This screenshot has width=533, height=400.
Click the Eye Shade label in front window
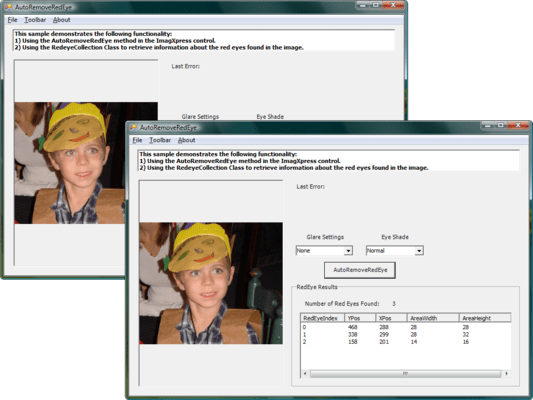point(395,237)
